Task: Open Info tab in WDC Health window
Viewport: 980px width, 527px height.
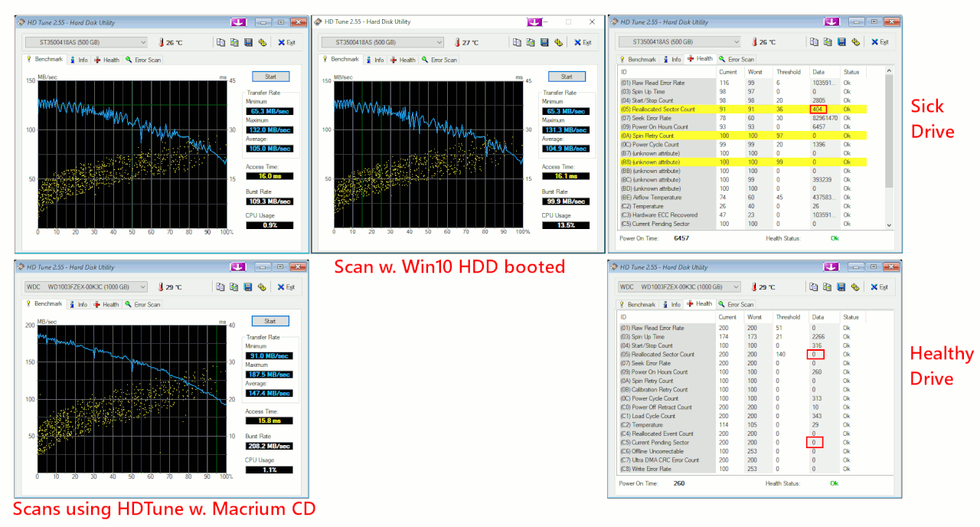Action: (672, 304)
